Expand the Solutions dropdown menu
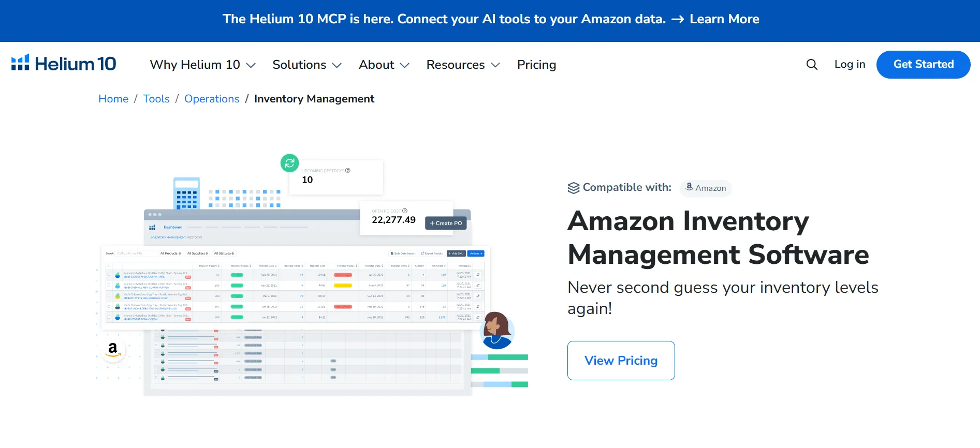This screenshot has height=448, width=980. 307,65
